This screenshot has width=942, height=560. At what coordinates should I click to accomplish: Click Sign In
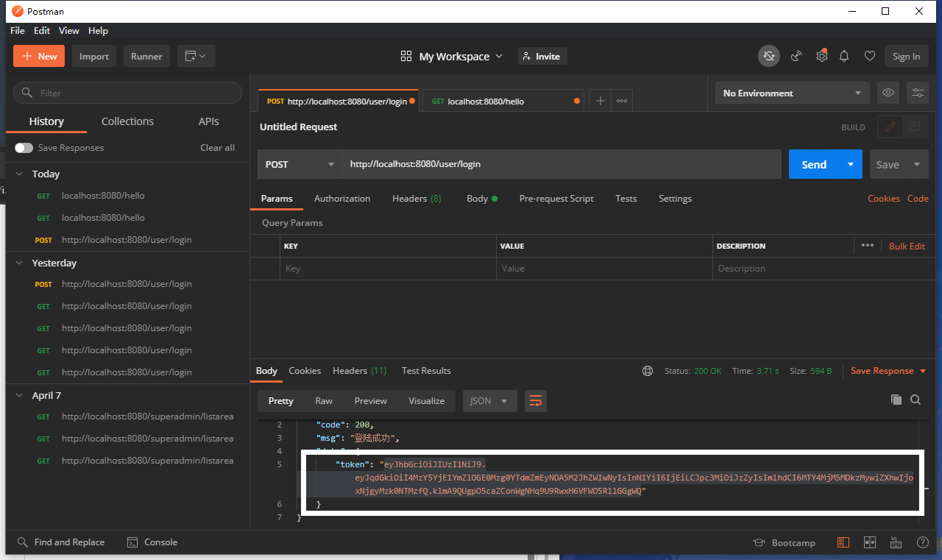coord(907,56)
